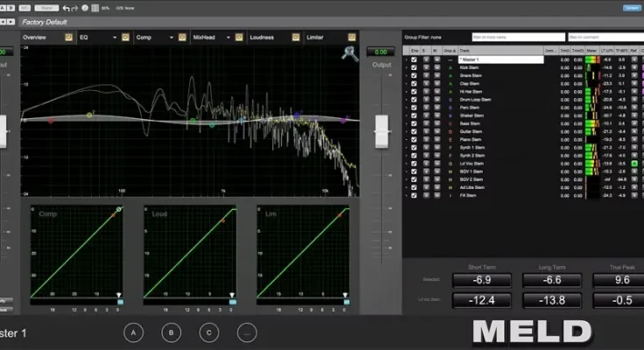Open the EQ dropdown arrow
644x350 pixels.
pos(116,38)
